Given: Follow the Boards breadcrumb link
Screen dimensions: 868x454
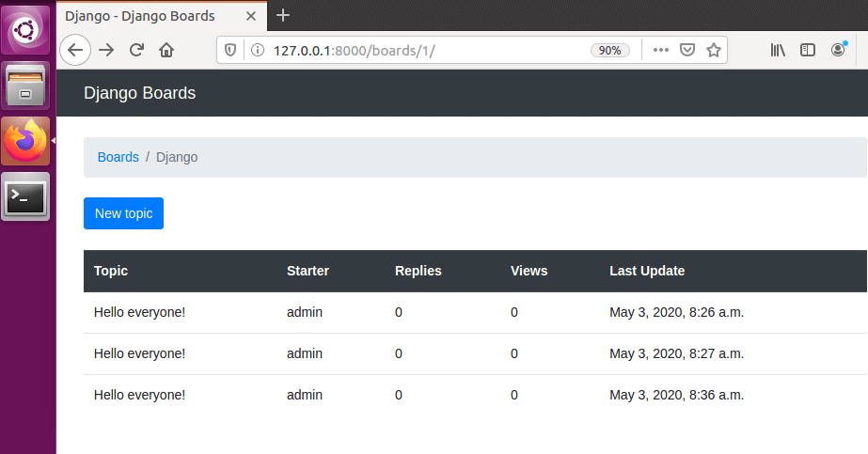Looking at the screenshot, I should pyautogui.click(x=118, y=157).
